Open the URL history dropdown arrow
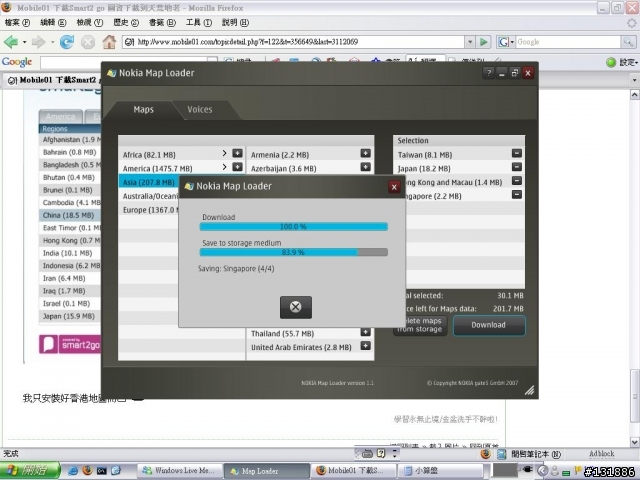Screen dimensions: 640x480 [470, 42]
